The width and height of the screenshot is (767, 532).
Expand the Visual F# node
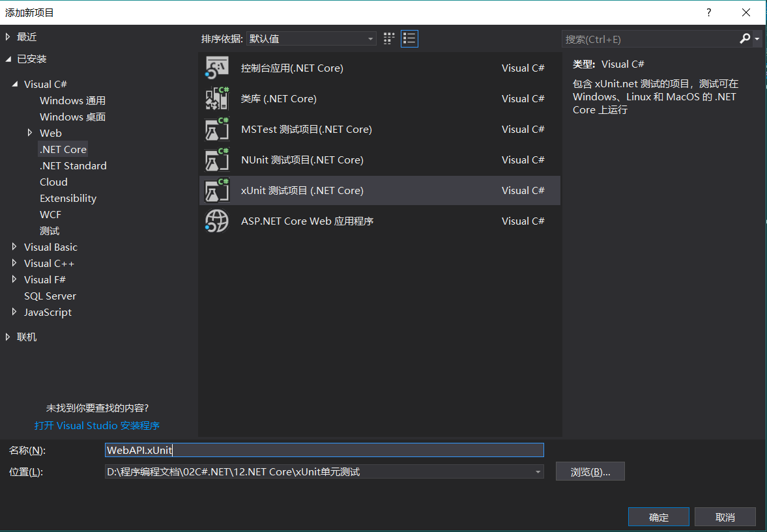click(15, 279)
